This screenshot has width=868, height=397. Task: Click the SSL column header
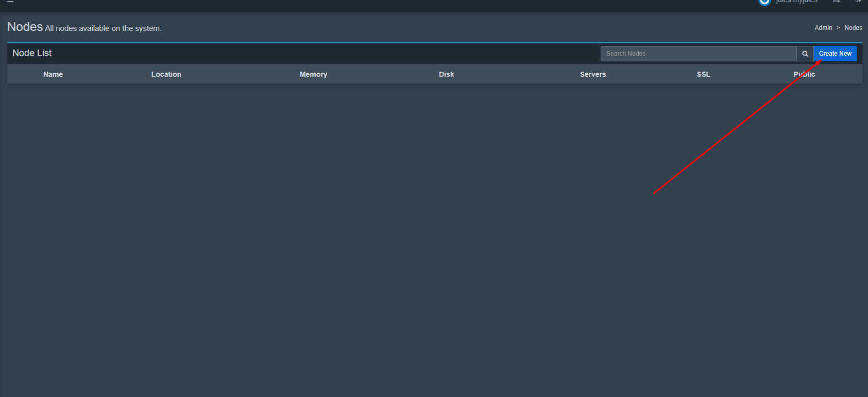click(x=703, y=74)
